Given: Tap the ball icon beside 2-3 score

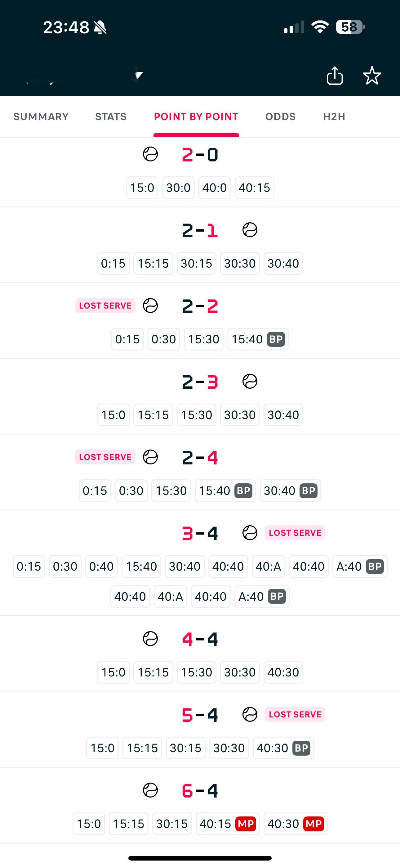Looking at the screenshot, I should pyautogui.click(x=250, y=382).
